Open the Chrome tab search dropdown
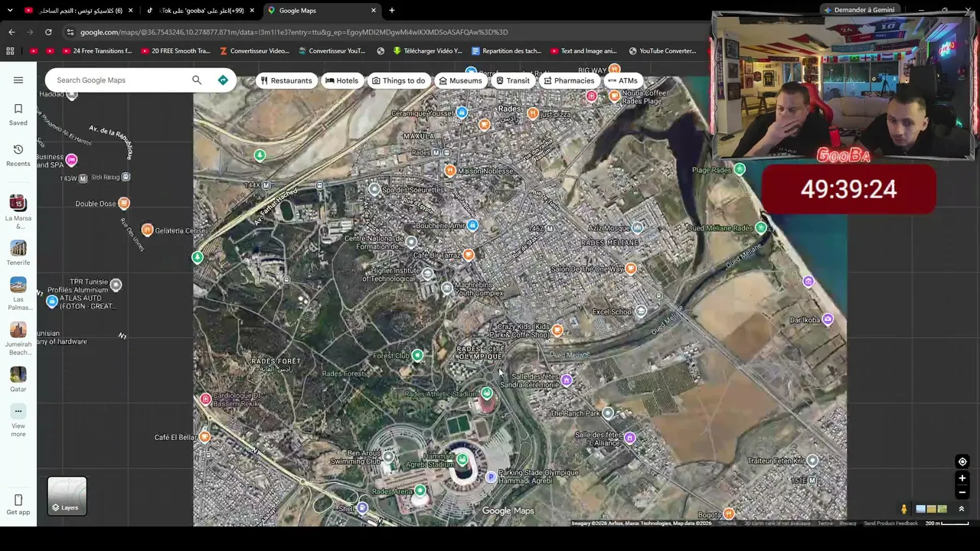The width and height of the screenshot is (980, 551). click(x=10, y=10)
